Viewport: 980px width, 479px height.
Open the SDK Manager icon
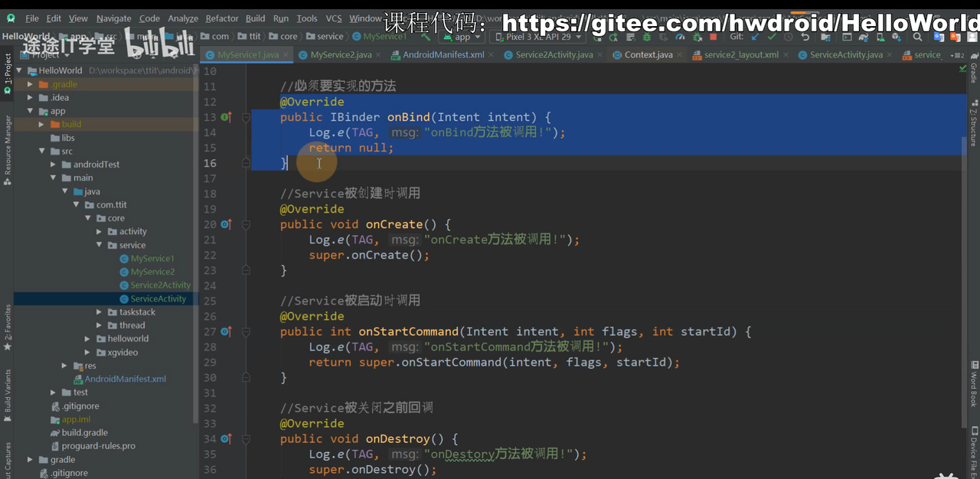[x=896, y=36]
